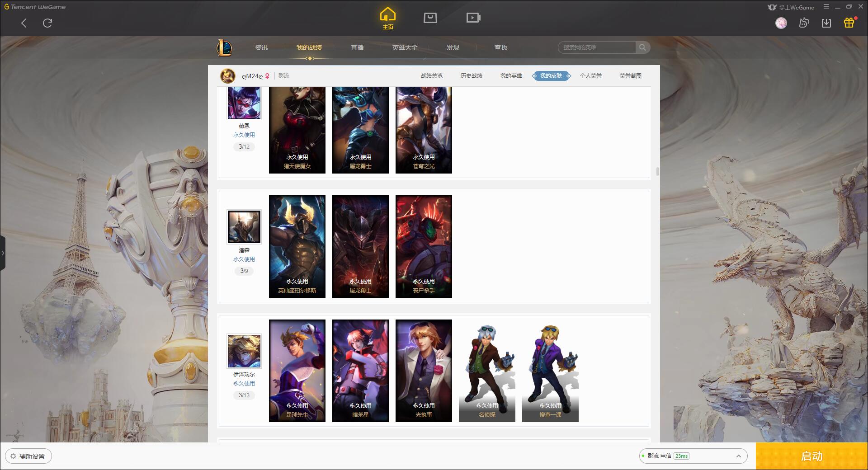Screen dimensions: 868x470
Task: Open the share/forward icon
Action: 804,23
